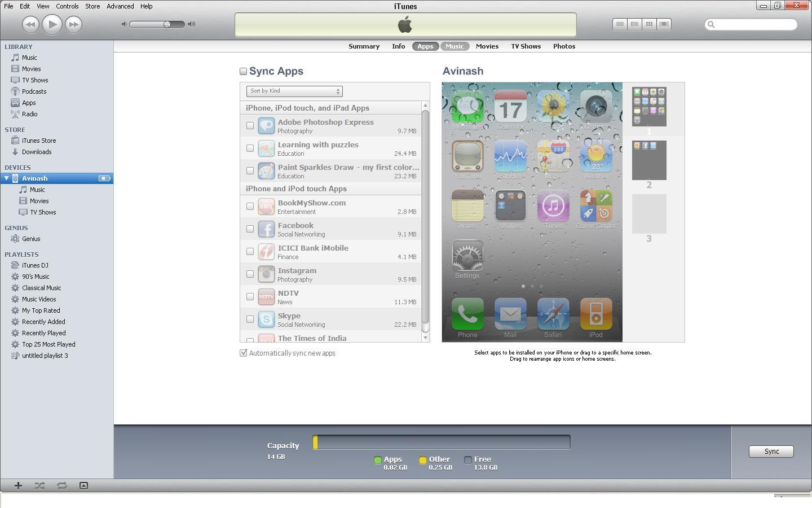Click the capacity usage bar
Screen dimensions: 812x508
click(442, 442)
